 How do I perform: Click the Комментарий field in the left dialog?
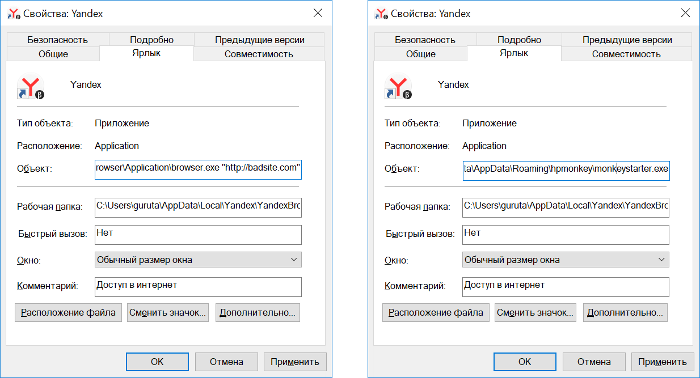click(198, 287)
